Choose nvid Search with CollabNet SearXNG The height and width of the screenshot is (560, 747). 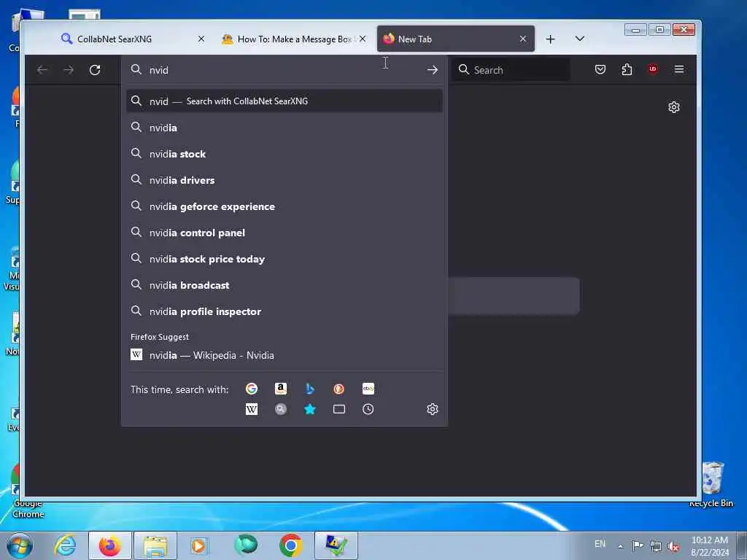(285, 101)
